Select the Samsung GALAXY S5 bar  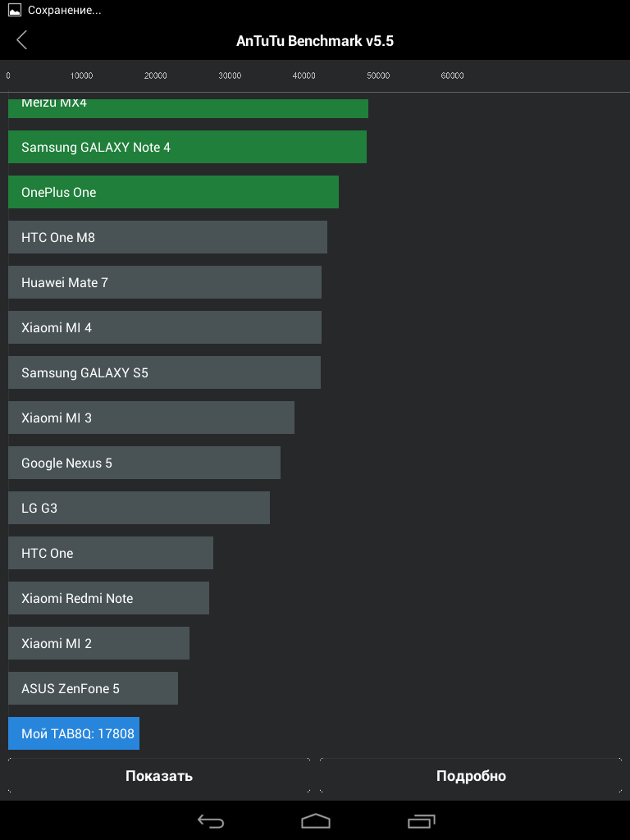tap(164, 372)
